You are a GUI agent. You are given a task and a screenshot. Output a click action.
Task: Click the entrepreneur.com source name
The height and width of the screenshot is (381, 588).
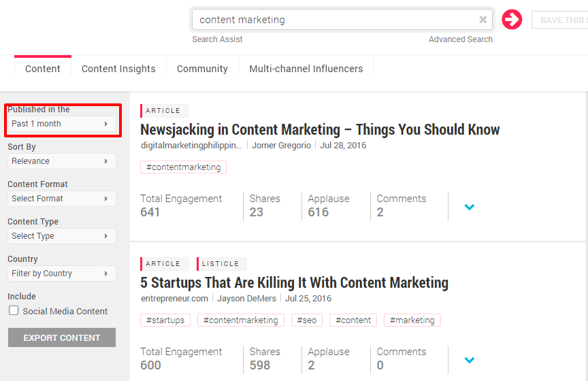(174, 299)
